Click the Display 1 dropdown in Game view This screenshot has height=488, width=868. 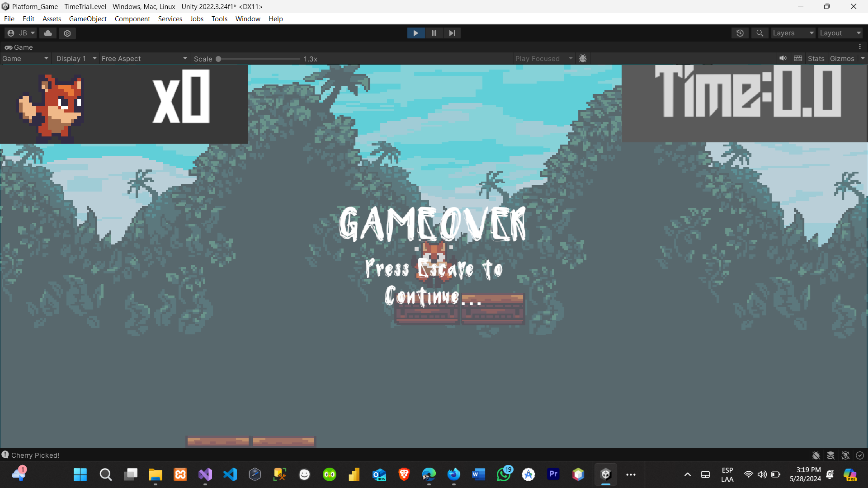pyautogui.click(x=71, y=58)
